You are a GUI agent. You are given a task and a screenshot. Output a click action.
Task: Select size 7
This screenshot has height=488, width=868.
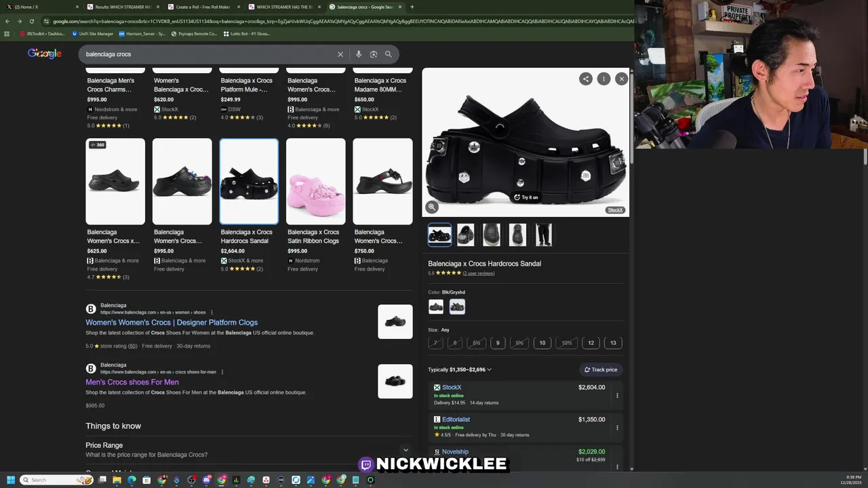pyautogui.click(x=436, y=343)
